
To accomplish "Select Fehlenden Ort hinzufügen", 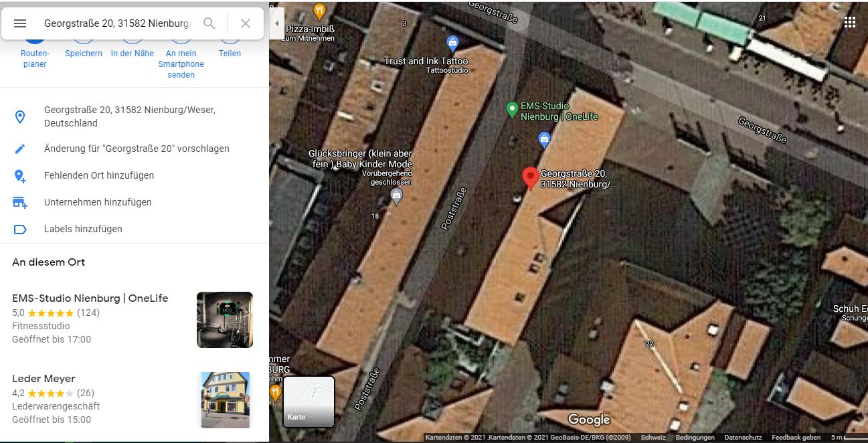I will 99,175.
